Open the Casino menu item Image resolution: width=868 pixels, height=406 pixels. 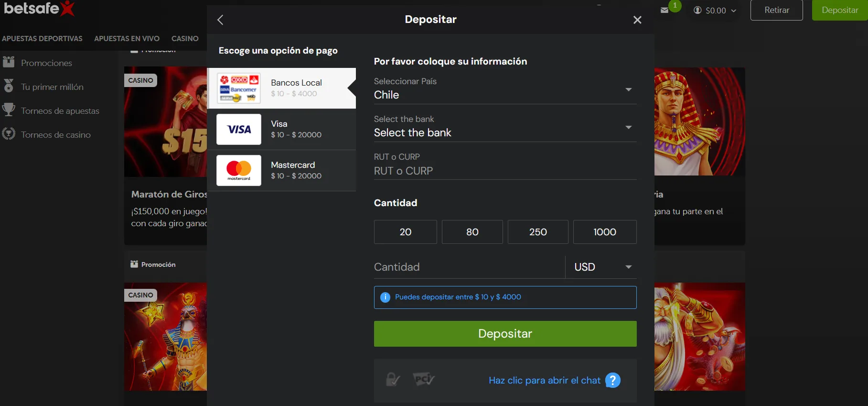pyautogui.click(x=185, y=38)
